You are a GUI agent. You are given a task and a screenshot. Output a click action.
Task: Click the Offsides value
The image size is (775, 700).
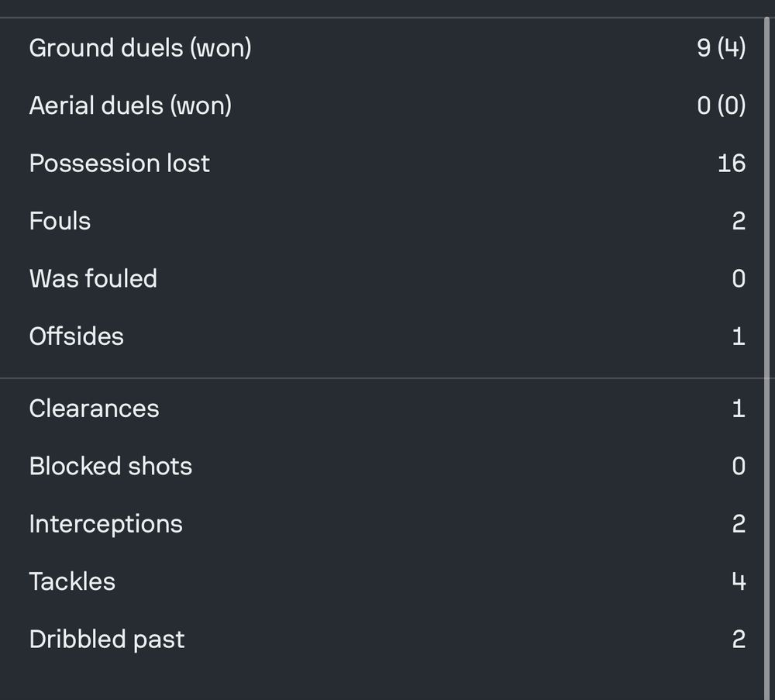coord(739,336)
